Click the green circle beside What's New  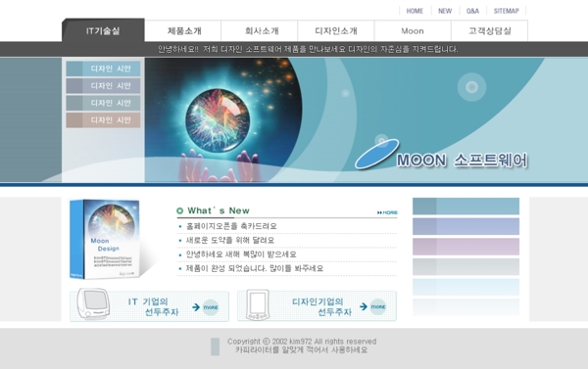[x=179, y=210]
